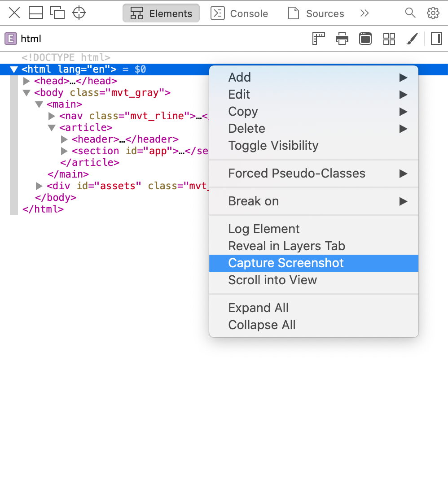448x504 pixels.
Task: Choose Reveal in Layers Tab
Action: point(314,246)
